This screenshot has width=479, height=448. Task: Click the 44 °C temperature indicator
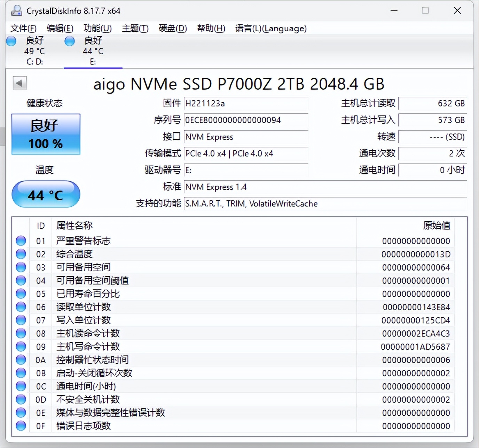(46, 194)
